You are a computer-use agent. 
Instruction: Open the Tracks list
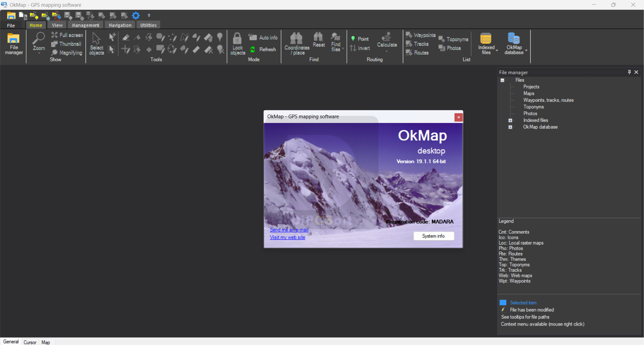(417, 44)
